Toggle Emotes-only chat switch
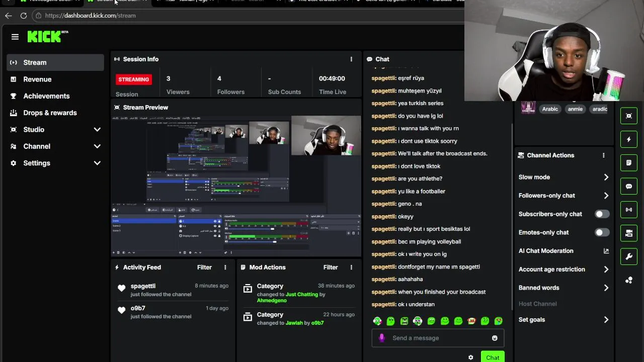The image size is (644, 362). pos(602,232)
